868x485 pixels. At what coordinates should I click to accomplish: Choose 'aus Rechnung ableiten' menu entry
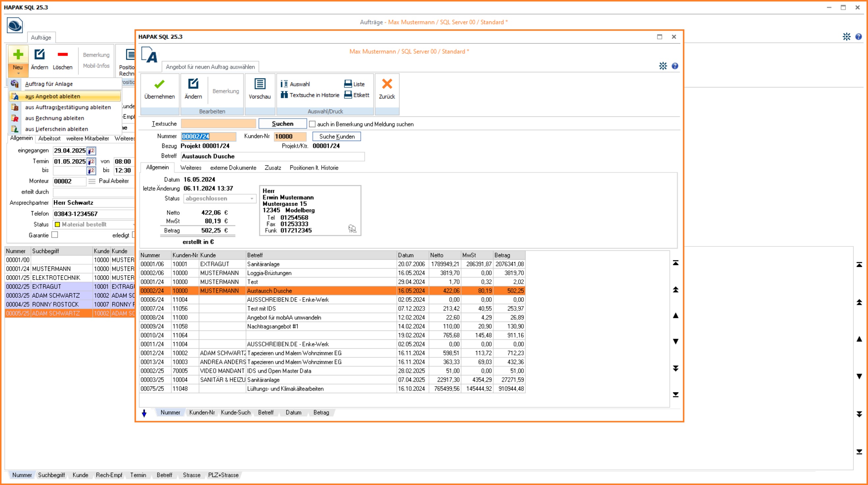(x=55, y=118)
